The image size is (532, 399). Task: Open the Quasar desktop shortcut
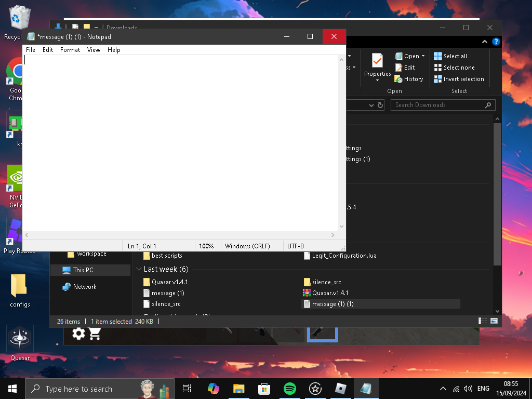20,343
